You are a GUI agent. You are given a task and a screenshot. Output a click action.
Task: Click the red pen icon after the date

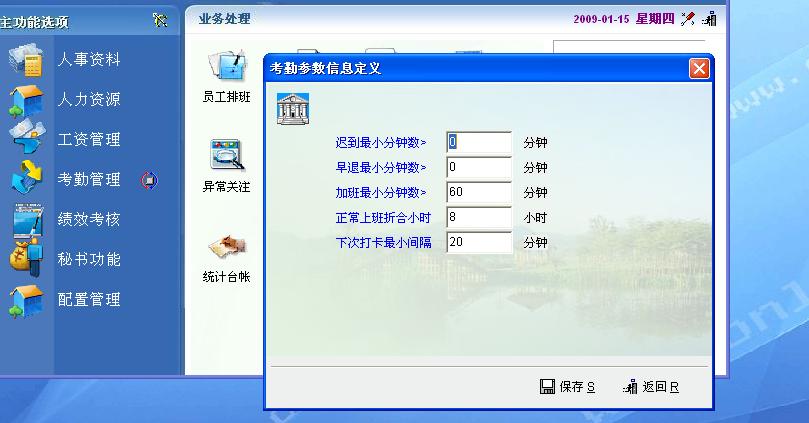(688, 18)
